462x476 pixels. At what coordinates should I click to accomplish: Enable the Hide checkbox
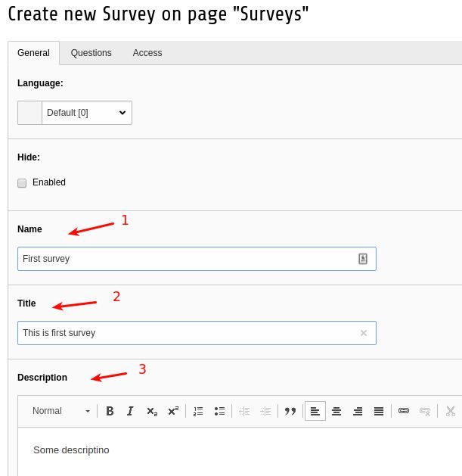pyautogui.click(x=22, y=182)
